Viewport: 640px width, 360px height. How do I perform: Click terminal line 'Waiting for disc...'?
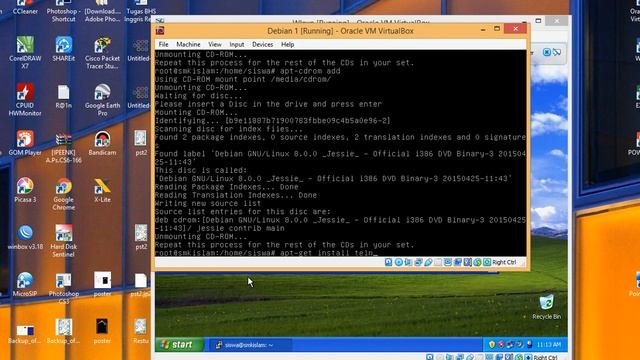(x=198, y=96)
